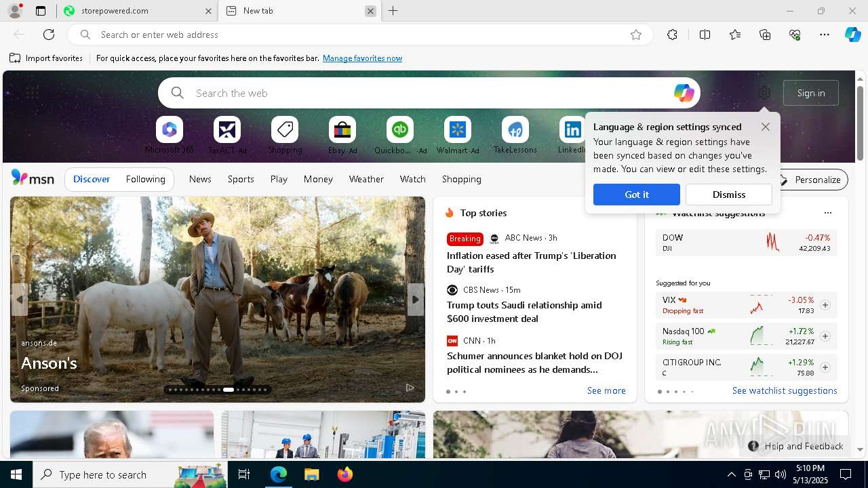Add Nasdaq 100 to watchlist
This screenshot has width=868, height=488.
coord(825,336)
